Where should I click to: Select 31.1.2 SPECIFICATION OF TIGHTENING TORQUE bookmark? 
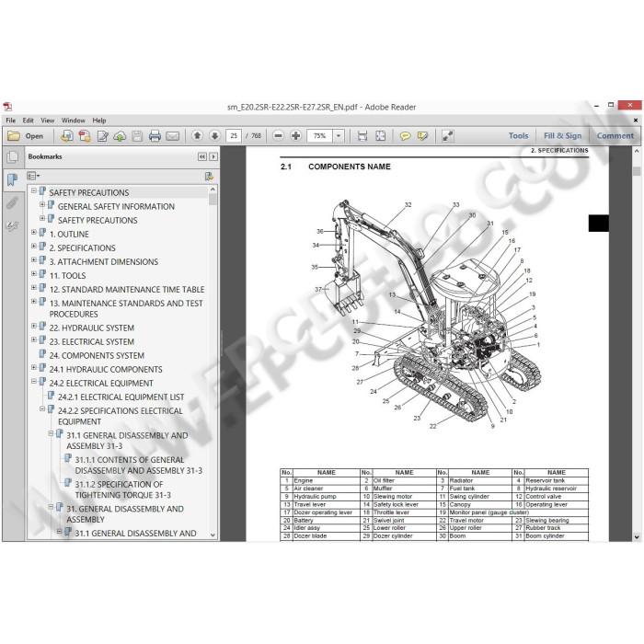(122, 489)
